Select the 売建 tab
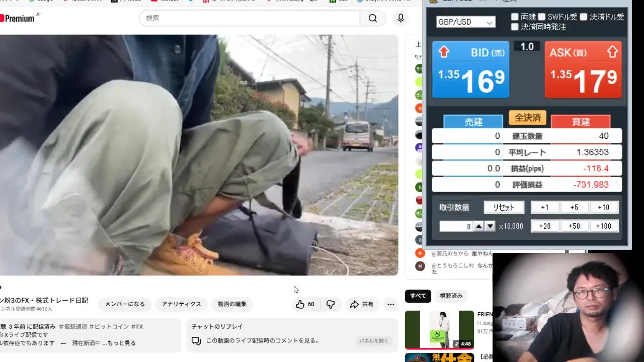Image resolution: width=644 pixels, height=362 pixels. click(473, 122)
